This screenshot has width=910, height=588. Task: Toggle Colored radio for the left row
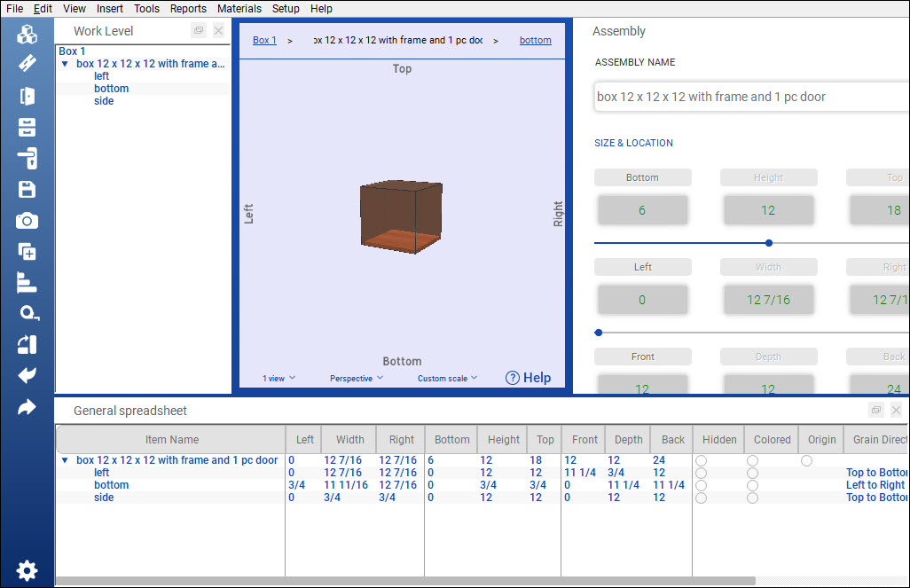point(752,473)
